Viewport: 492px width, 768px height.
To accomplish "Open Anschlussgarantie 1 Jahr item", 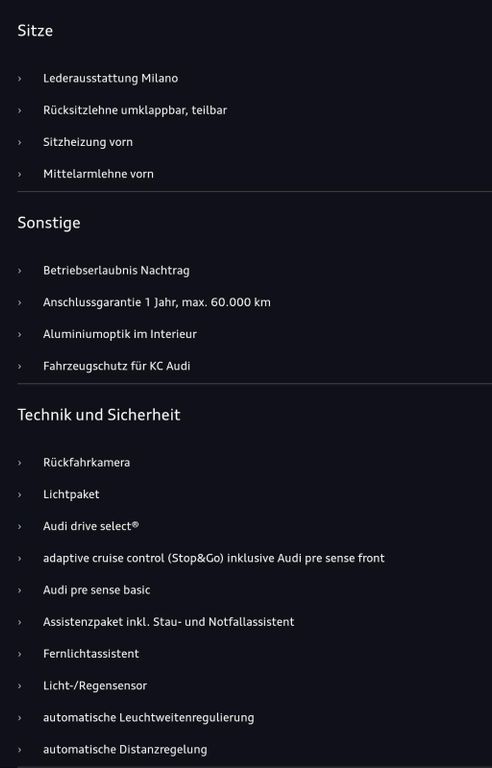I will coord(157,302).
